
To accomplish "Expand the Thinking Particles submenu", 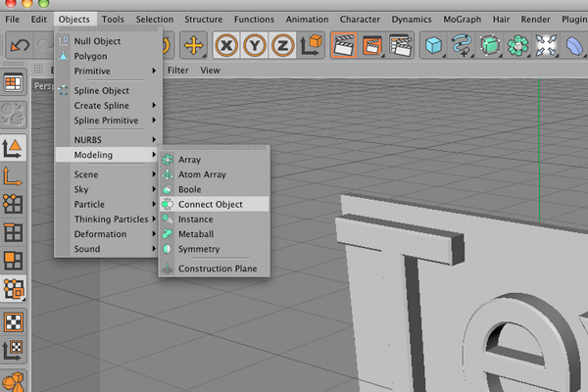I will pyautogui.click(x=107, y=220).
